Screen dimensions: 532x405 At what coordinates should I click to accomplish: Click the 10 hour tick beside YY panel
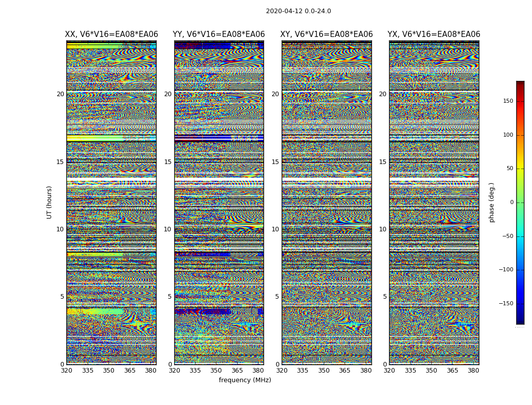[168, 229]
